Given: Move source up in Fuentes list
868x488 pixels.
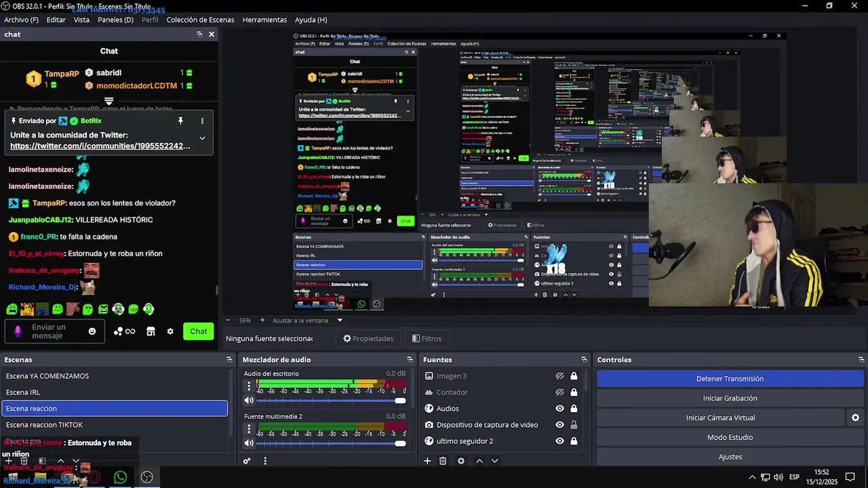Looking at the screenshot, I should [479, 461].
